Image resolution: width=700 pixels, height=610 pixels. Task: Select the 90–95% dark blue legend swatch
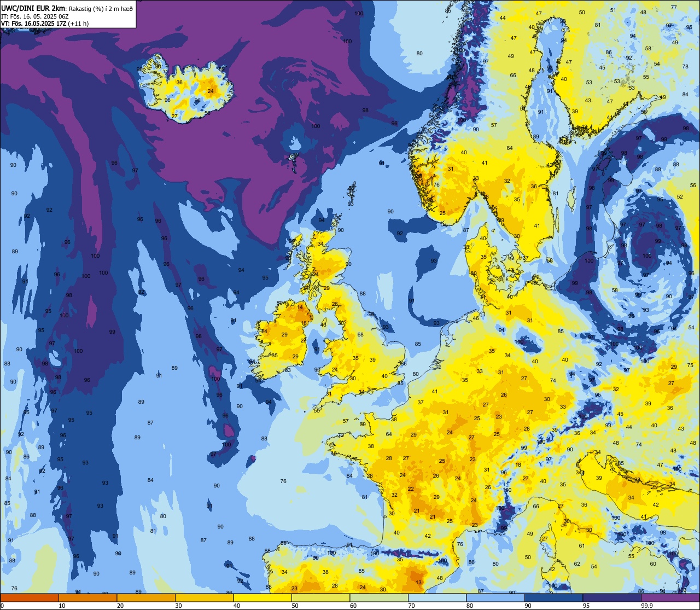point(553,598)
